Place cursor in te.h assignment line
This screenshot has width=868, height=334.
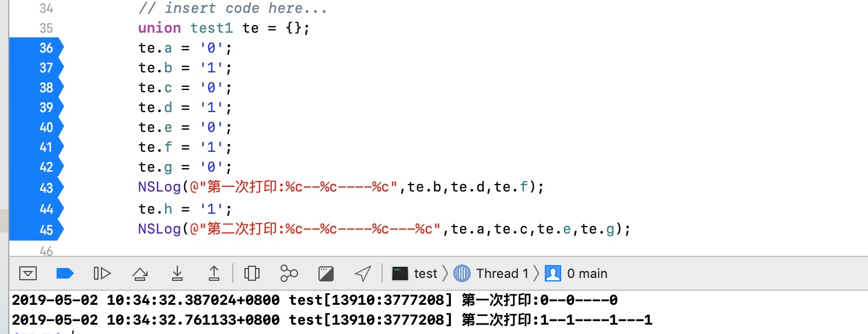185,209
